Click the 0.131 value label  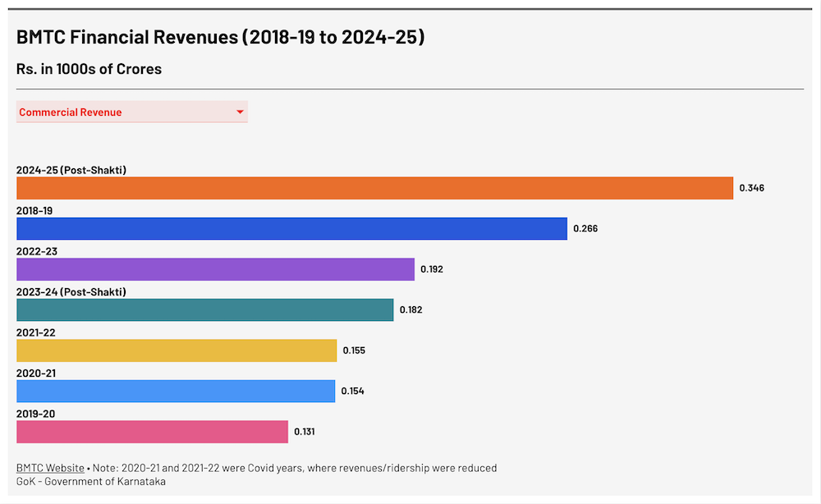(305, 431)
